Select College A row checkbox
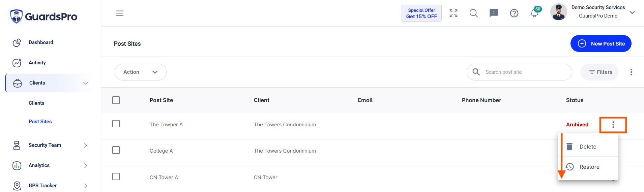 coord(116,150)
